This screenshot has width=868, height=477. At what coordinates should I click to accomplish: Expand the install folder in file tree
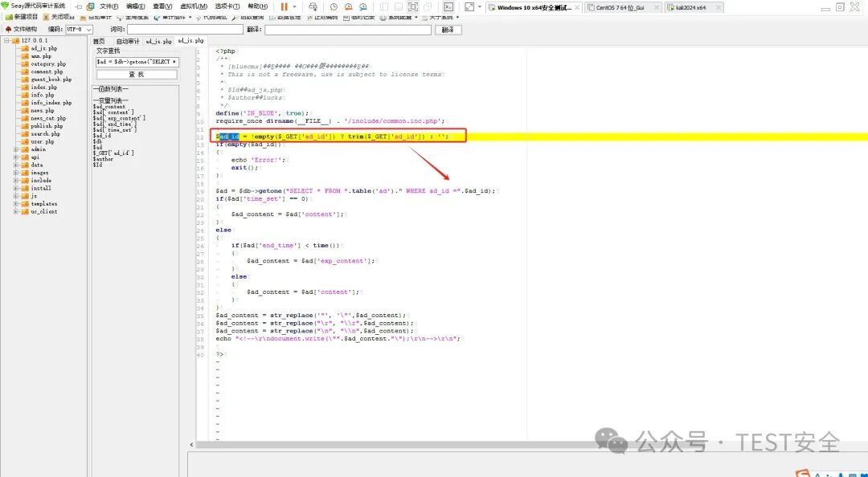[16, 188]
